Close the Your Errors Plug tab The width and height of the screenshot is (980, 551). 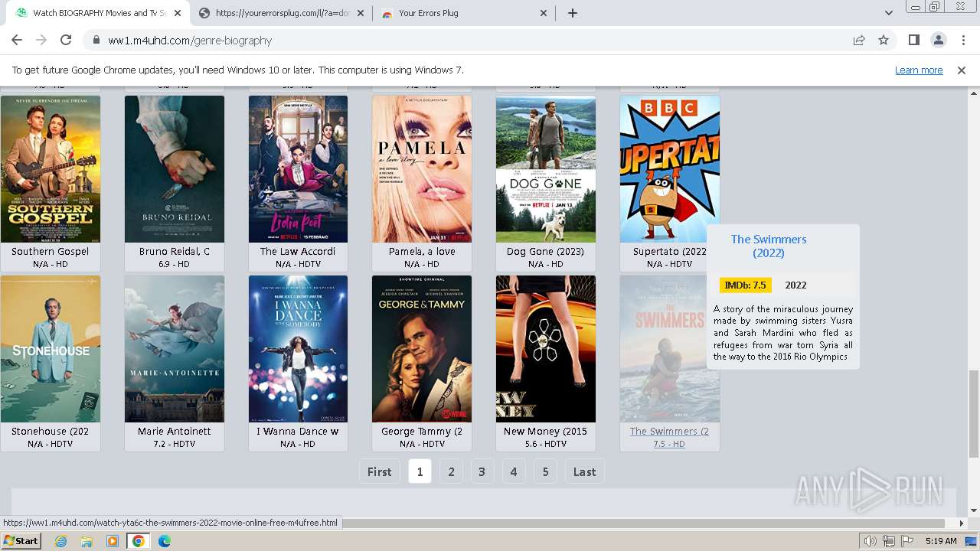point(544,13)
